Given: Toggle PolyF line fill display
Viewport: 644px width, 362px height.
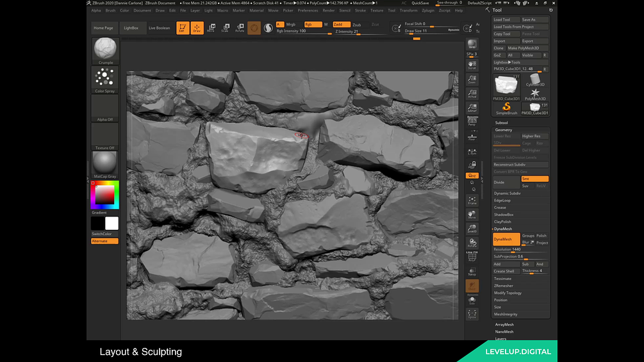Looking at the screenshot, I should [x=472, y=257].
